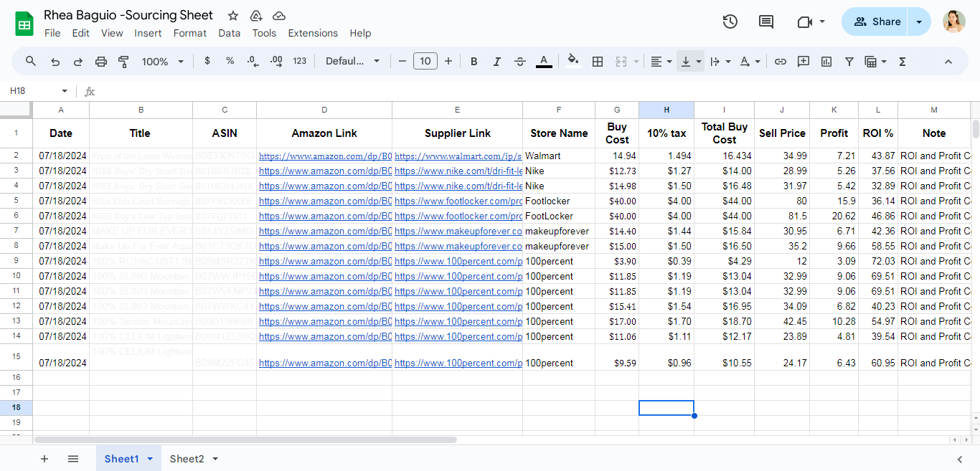Open the Insert menu

[148, 33]
